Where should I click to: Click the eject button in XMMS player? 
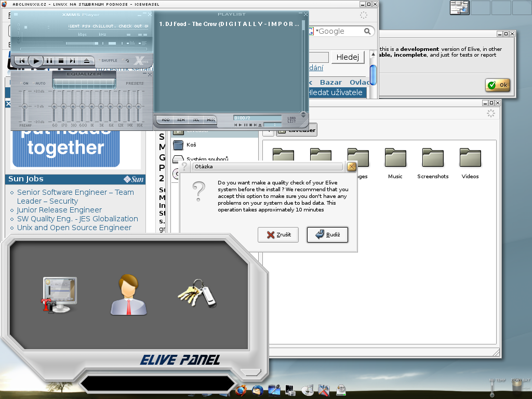(87, 61)
